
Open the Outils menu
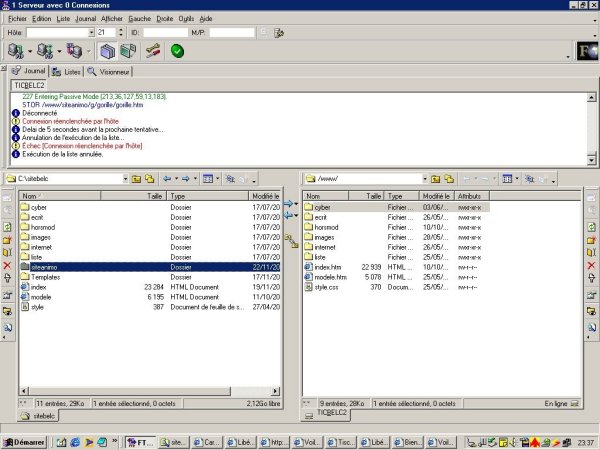tap(186, 18)
